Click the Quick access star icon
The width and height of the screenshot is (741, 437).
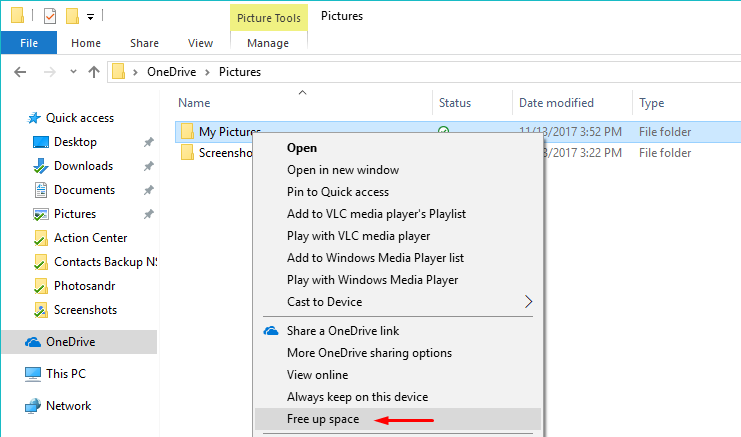pos(34,118)
